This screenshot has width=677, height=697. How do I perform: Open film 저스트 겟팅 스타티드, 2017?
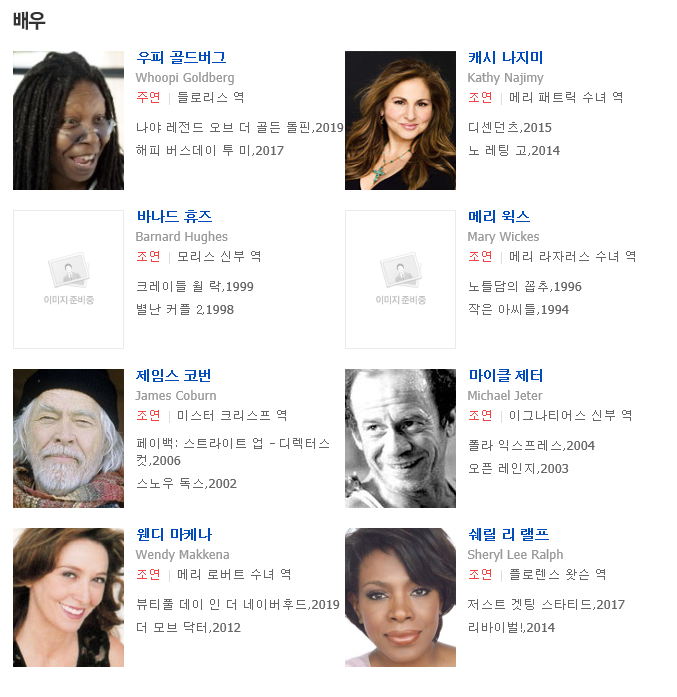(x=546, y=605)
